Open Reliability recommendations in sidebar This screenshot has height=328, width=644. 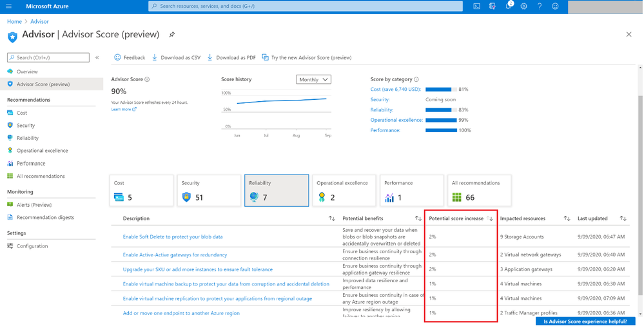point(28,138)
